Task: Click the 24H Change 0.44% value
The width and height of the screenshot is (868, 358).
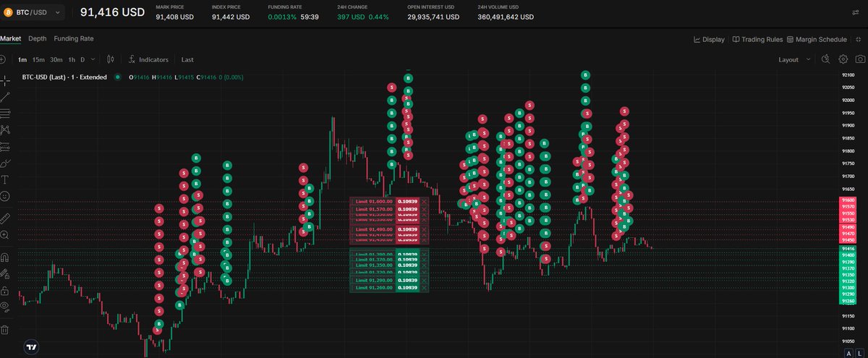Action: click(x=378, y=17)
